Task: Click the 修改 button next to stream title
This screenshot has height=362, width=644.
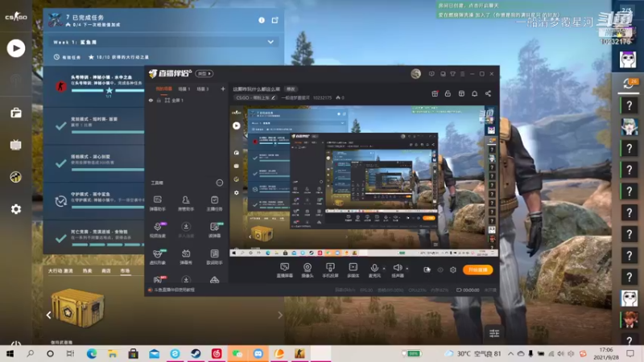Action: [291, 89]
